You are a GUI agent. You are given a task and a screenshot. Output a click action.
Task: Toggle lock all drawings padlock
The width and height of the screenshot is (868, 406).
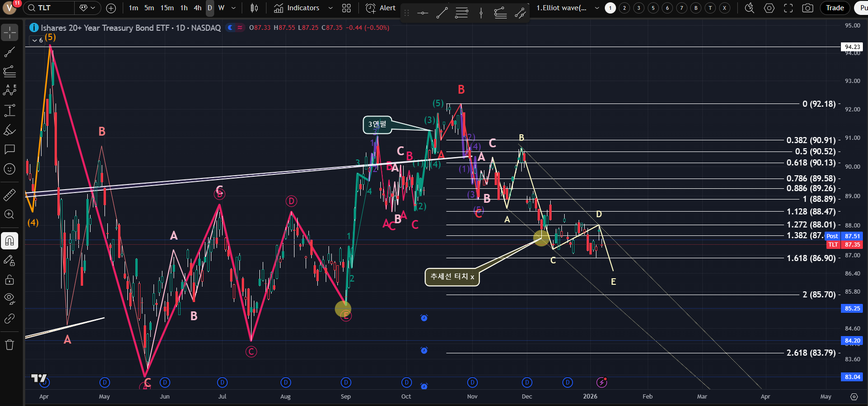pos(9,280)
